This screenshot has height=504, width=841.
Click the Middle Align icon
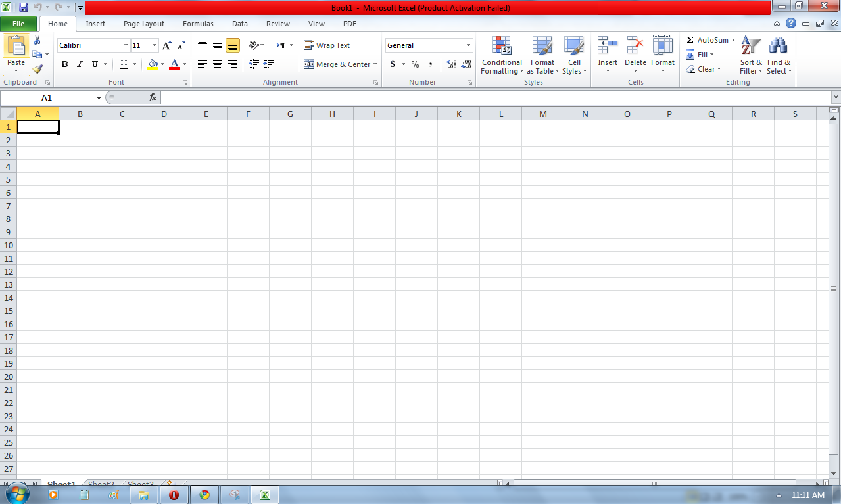point(218,45)
